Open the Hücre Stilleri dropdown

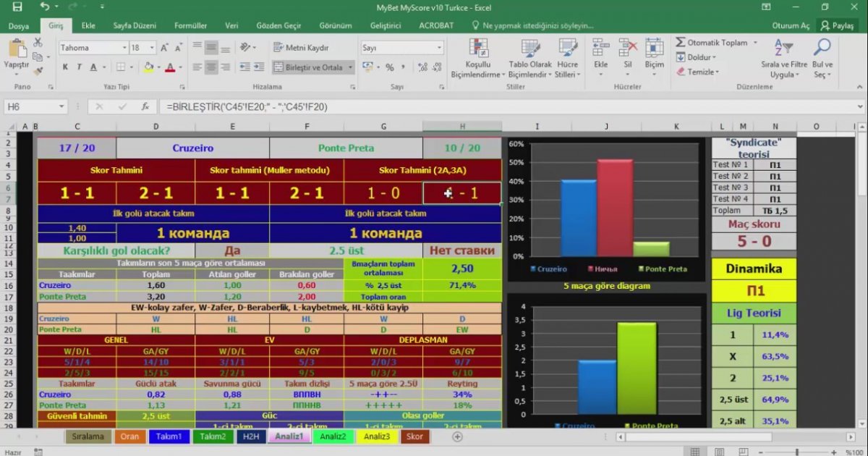(567, 58)
